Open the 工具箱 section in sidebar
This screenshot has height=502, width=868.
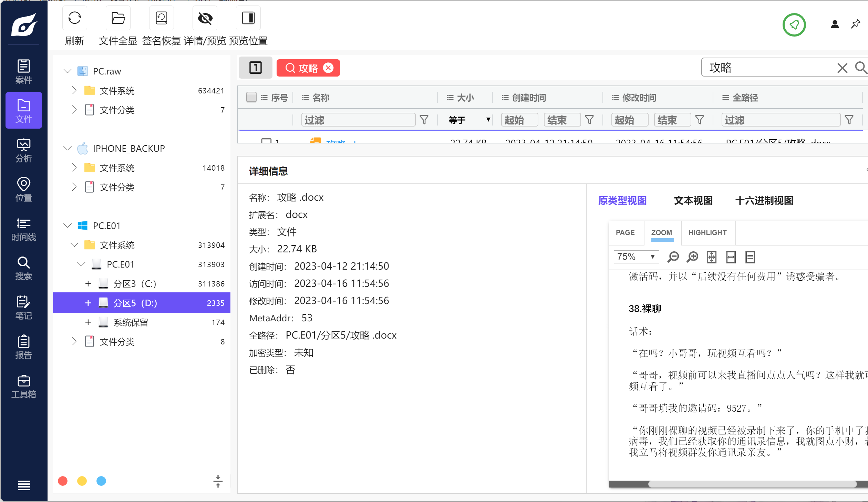tap(23, 386)
